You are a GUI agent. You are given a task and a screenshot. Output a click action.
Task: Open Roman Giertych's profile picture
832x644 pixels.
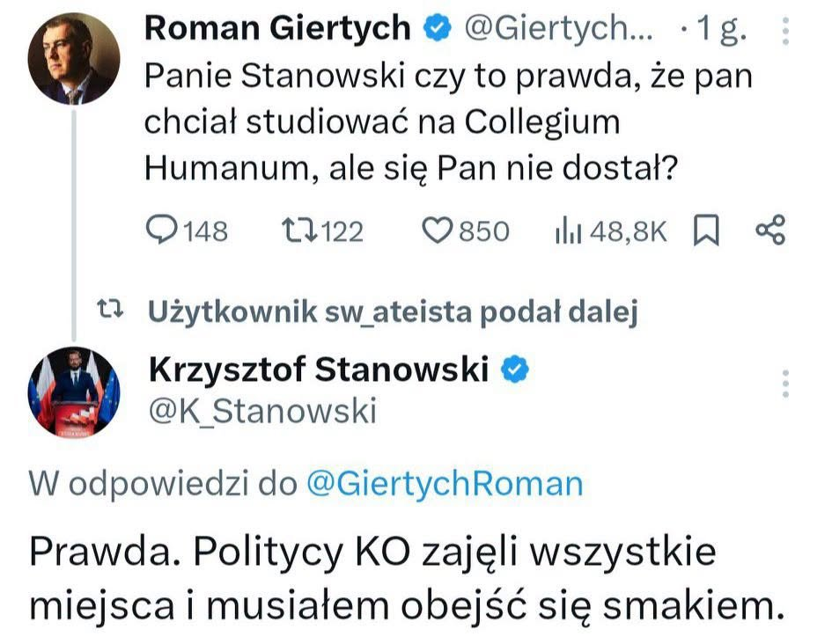[x=74, y=59]
